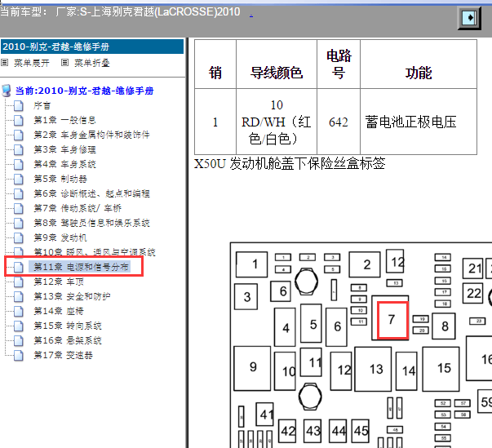This screenshot has width=492, height=448.
Task: Open 第2章 车身金属构件和装饰件
Action: 91,135
